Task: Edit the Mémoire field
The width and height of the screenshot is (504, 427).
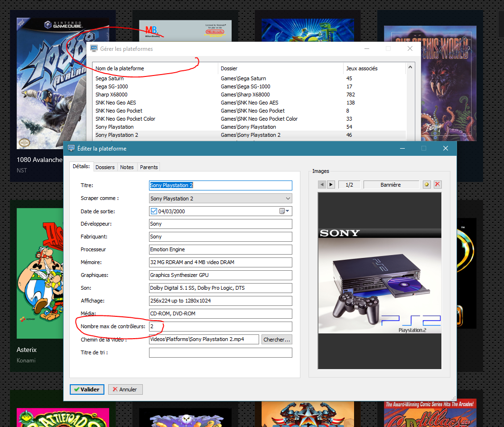Action: point(221,262)
